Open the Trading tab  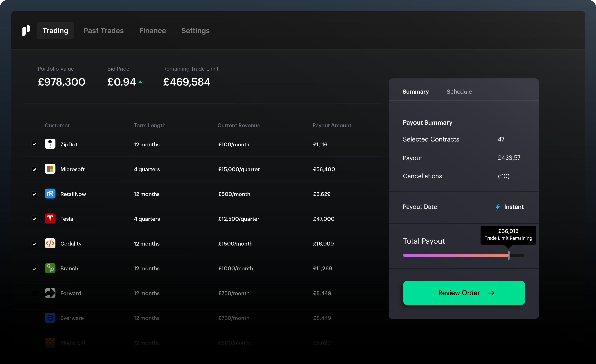click(x=55, y=30)
